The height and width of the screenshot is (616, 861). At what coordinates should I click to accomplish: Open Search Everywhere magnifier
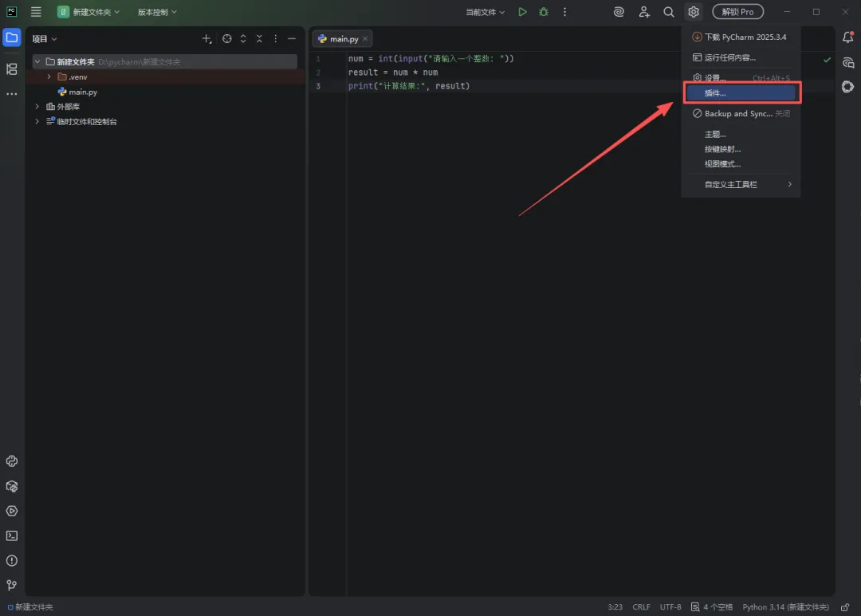[668, 11]
